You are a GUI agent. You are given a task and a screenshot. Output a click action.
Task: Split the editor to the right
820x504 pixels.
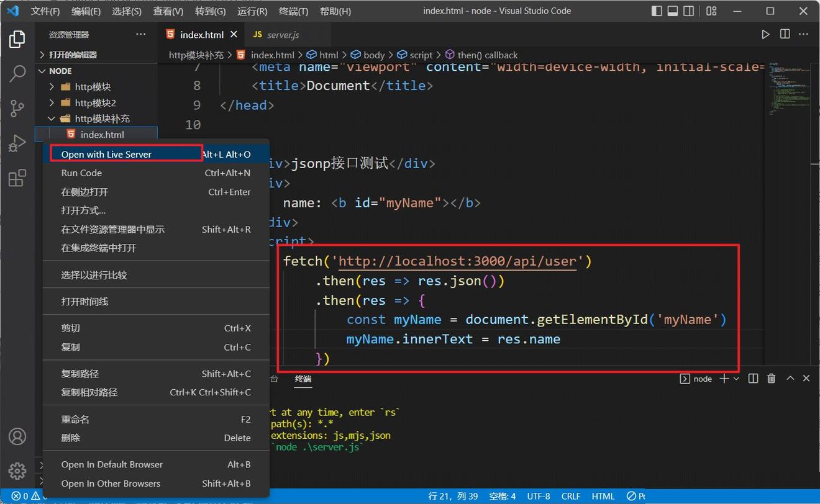point(785,34)
